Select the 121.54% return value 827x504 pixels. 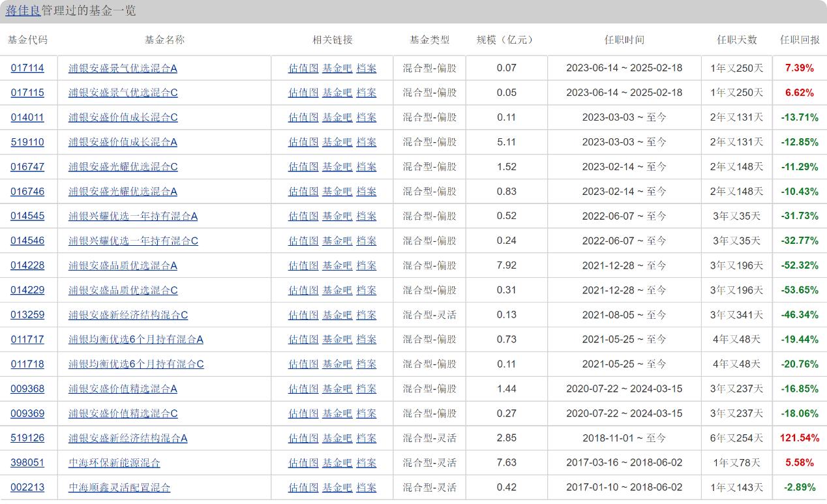tap(800, 438)
